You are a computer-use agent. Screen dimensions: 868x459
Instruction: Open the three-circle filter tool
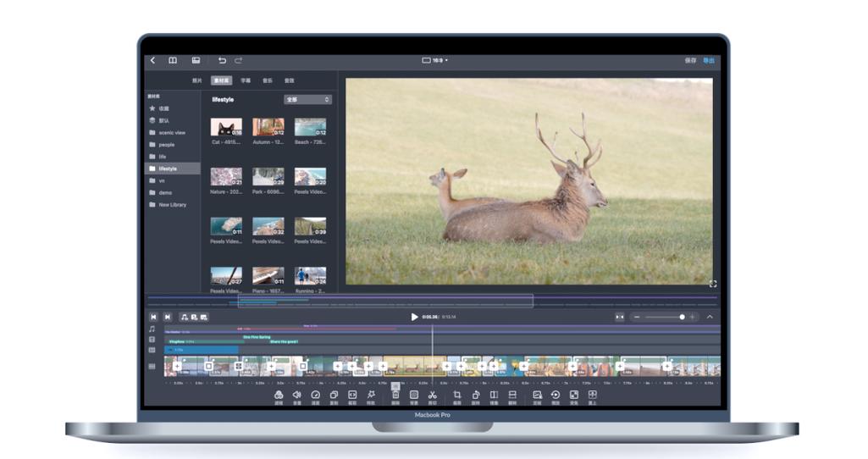click(x=279, y=395)
